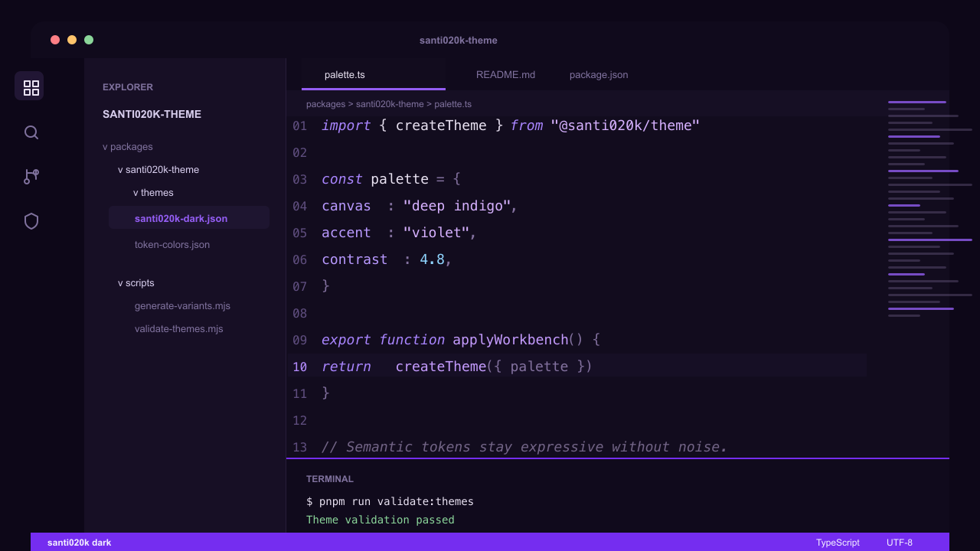
Task: Click 'Theme validation passed' terminal output
Action: point(381,520)
